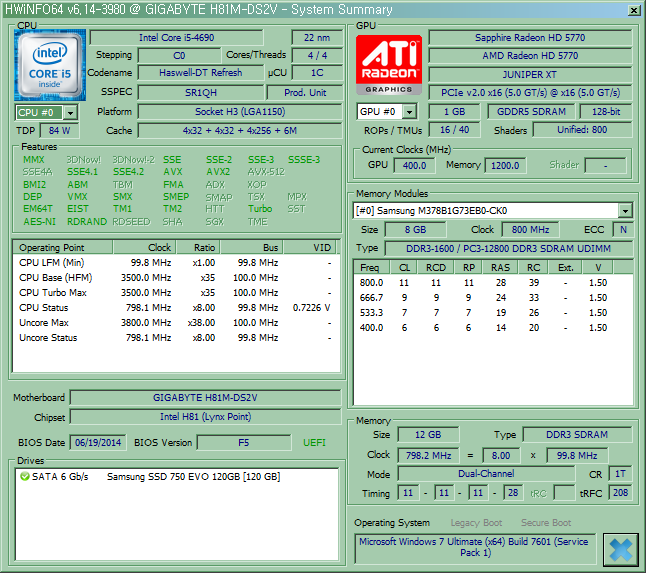Click the Unified: 800 shaders field
The height and width of the screenshot is (573, 646).
(x=582, y=130)
